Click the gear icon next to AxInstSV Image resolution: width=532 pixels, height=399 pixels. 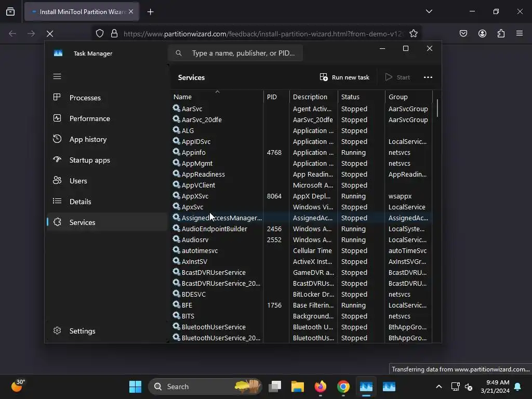pos(177,261)
